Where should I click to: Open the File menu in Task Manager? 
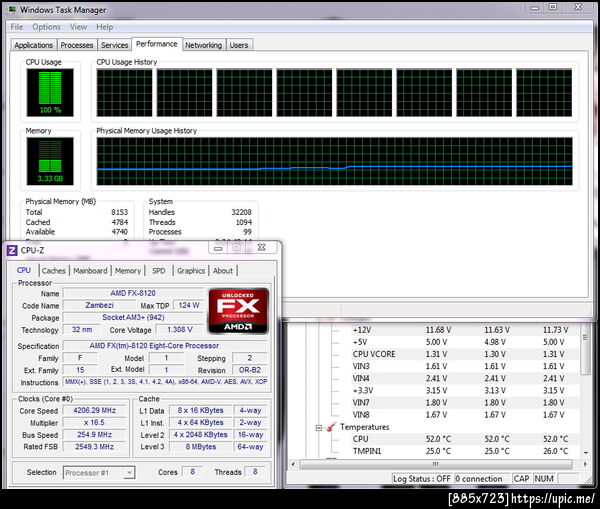[x=16, y=27]
